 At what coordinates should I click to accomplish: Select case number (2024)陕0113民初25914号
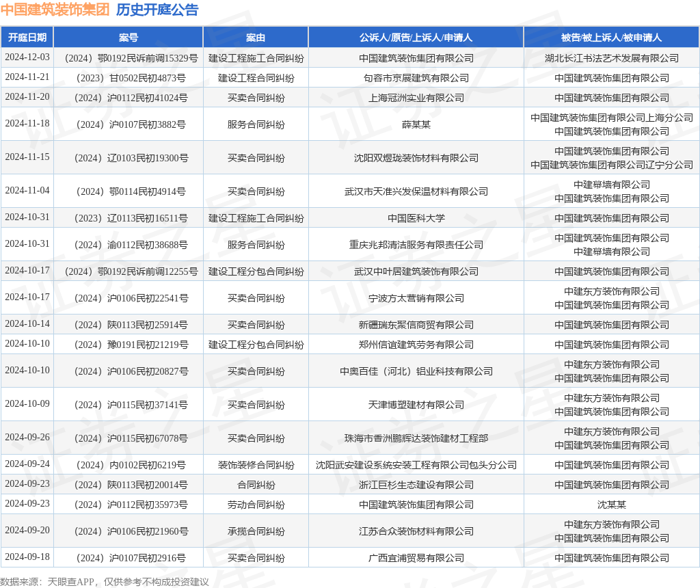click(129, 325)
